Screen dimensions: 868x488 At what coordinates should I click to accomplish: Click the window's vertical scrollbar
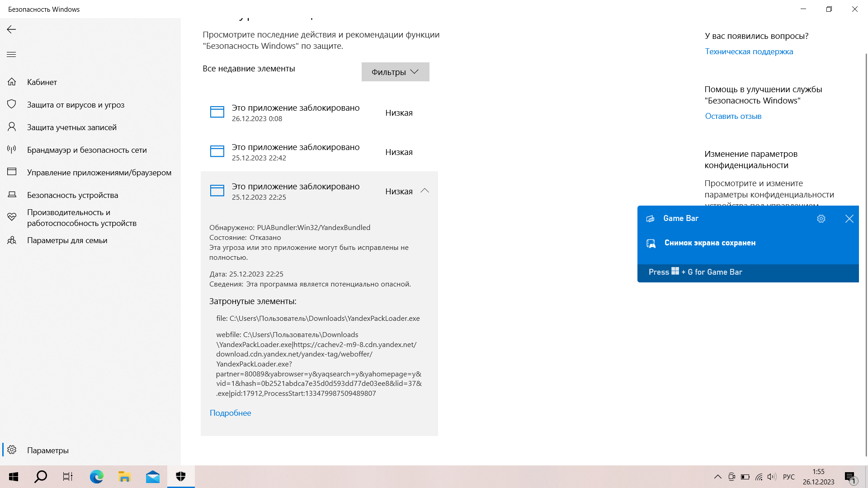(866, 255)
